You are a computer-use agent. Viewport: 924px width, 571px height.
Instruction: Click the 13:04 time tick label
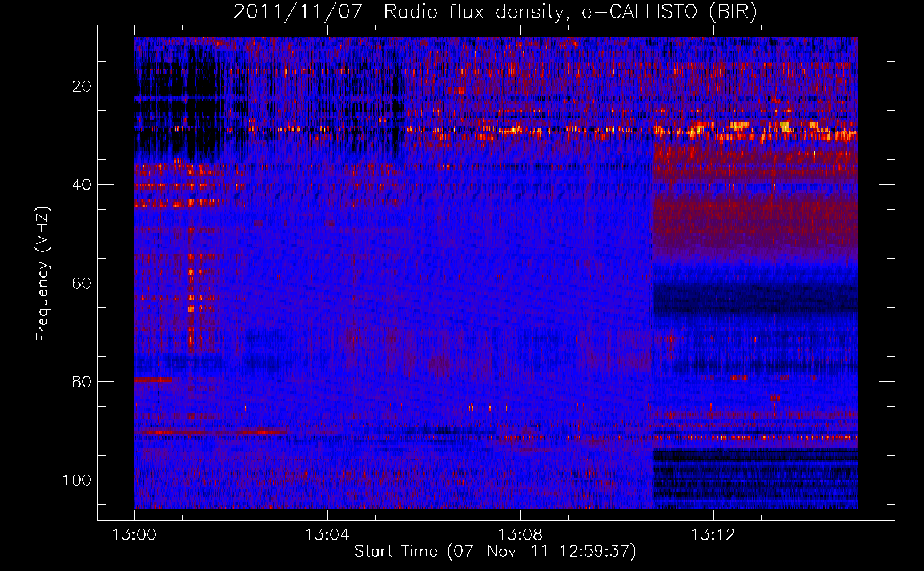click(x=327, y=535)
